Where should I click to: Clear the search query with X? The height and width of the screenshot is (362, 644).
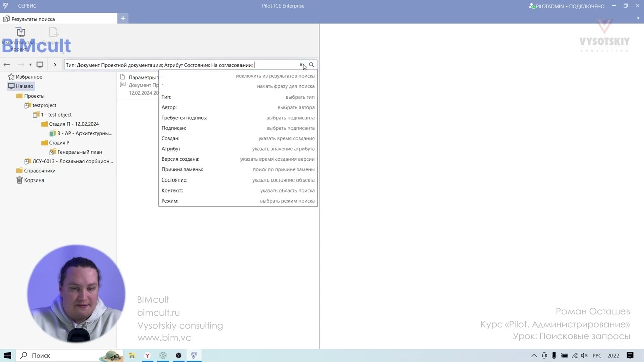click(301, 65)
